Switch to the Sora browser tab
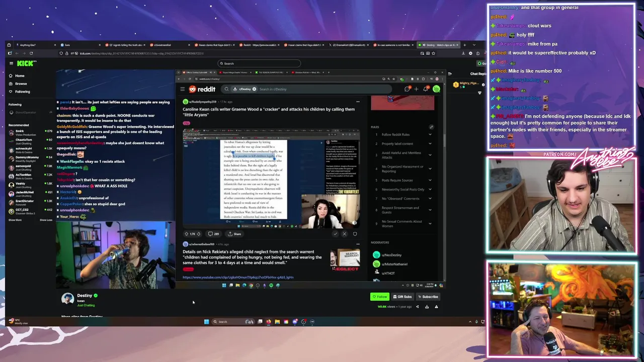The image size is (644, 362). tap(80, 45)
